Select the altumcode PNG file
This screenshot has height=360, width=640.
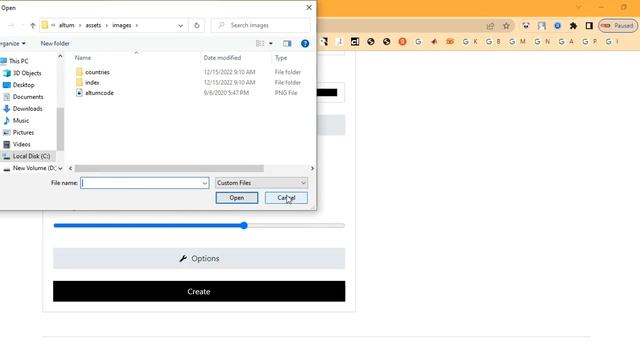pyautogui.click(x=99, y=93)
